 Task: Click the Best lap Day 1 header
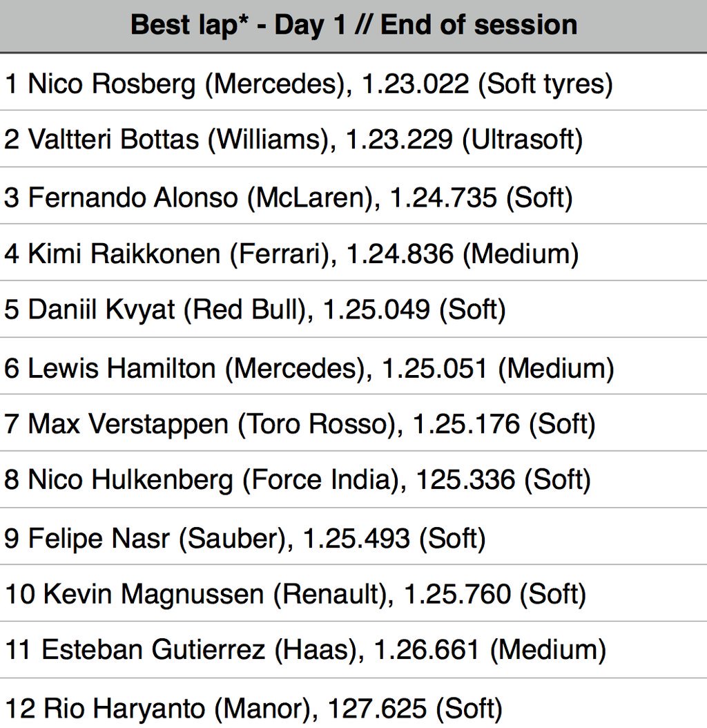(353, 26)
